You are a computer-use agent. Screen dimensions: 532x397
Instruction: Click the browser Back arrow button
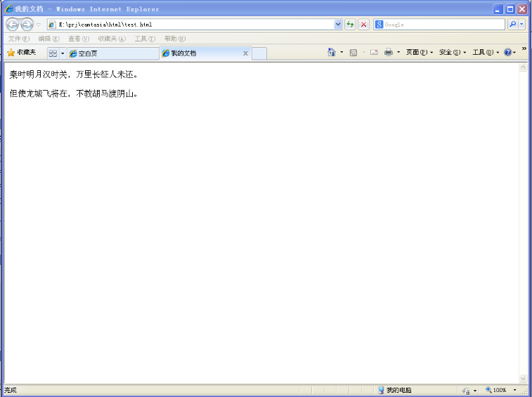12,25
